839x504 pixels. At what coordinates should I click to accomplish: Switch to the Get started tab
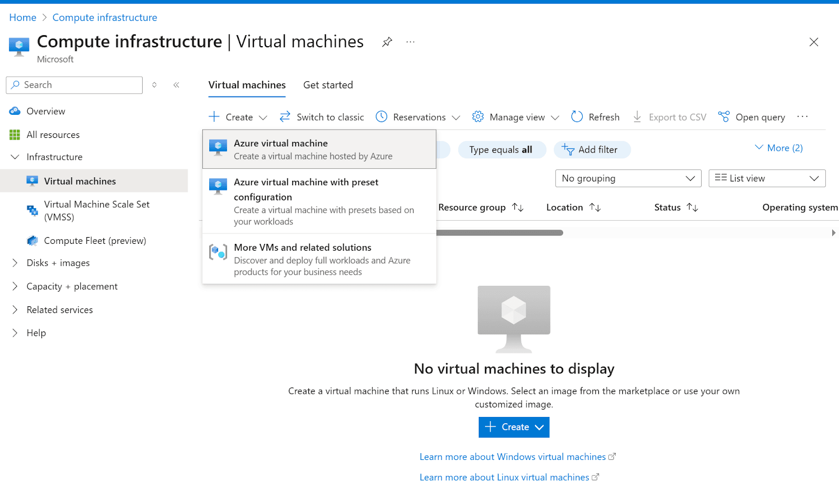coord(328,84)
